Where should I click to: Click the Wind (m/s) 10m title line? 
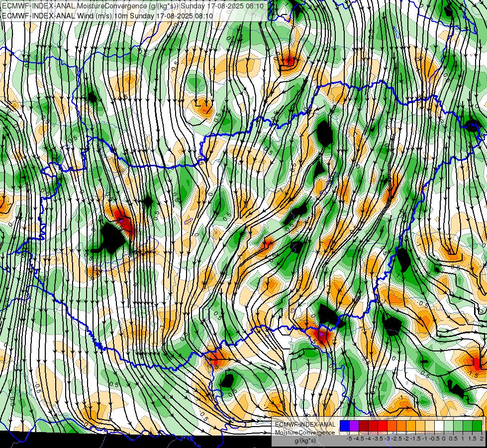point(107,16)
